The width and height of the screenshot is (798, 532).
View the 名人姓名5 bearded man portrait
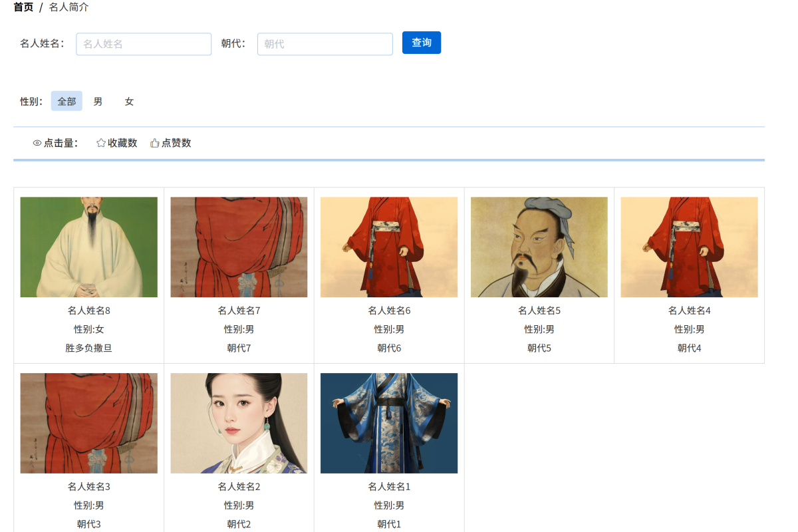[x=538, y=247]
